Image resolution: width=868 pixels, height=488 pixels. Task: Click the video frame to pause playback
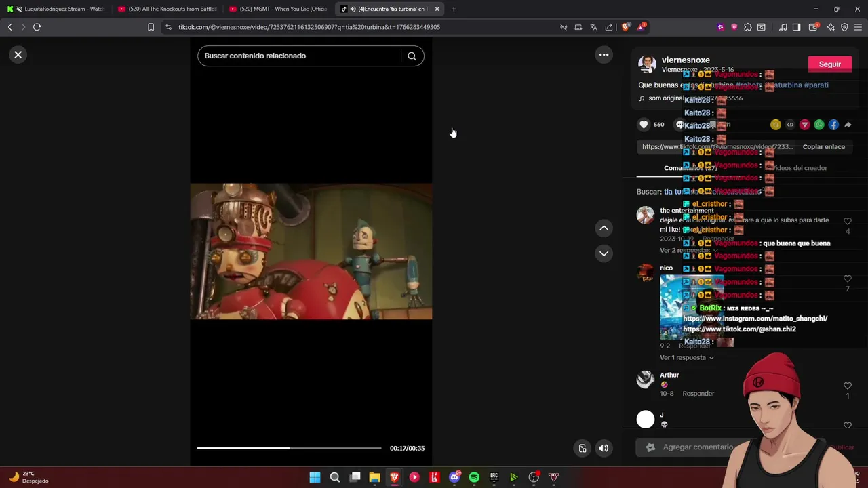click(x=311, y=251)
